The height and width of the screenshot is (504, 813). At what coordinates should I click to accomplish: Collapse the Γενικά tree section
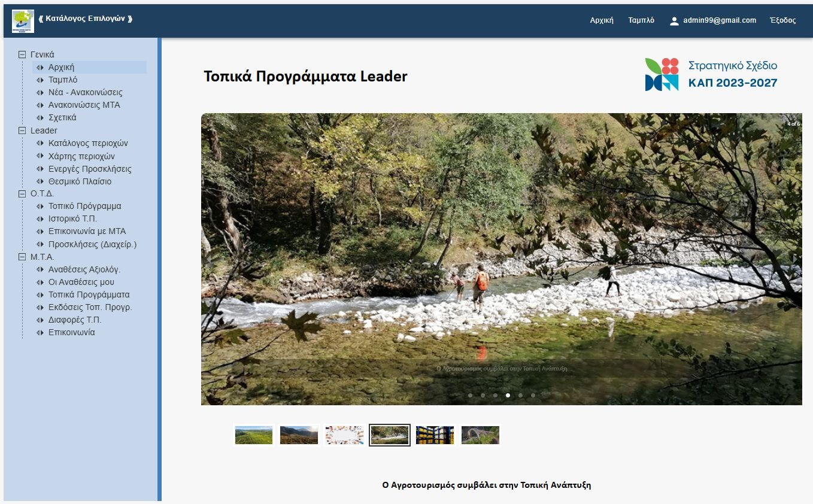pos(23,54)
